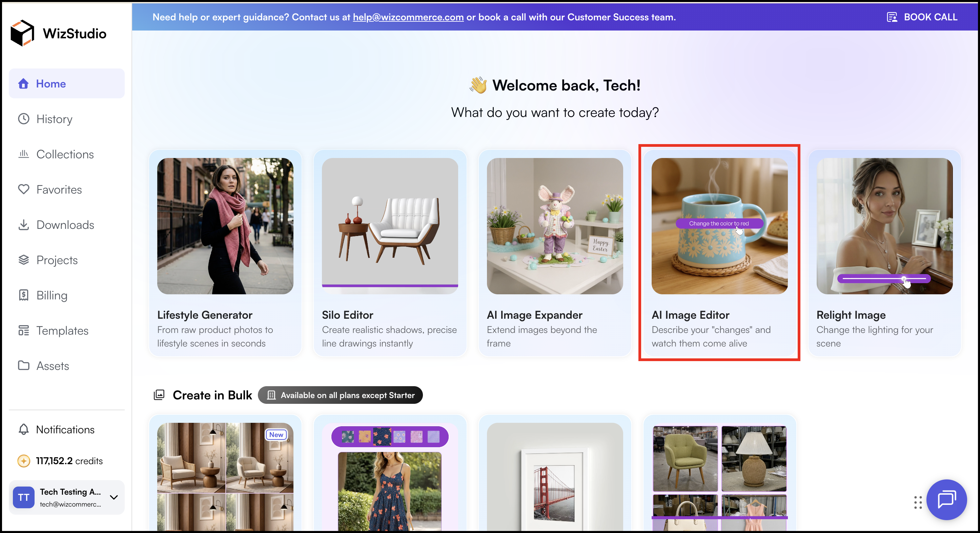The width and height of the screenshot is (980, 533).
Task: Click the Create in Bulk images icon
Action: point(159,395)
